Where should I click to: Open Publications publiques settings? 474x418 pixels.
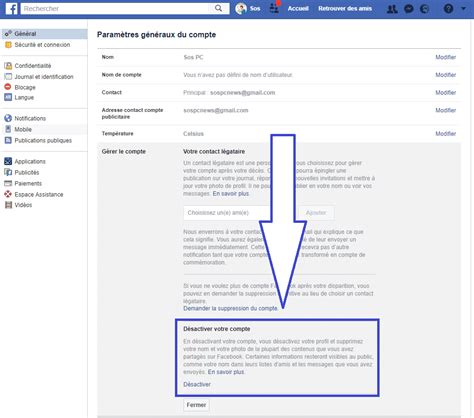point(43,140)
